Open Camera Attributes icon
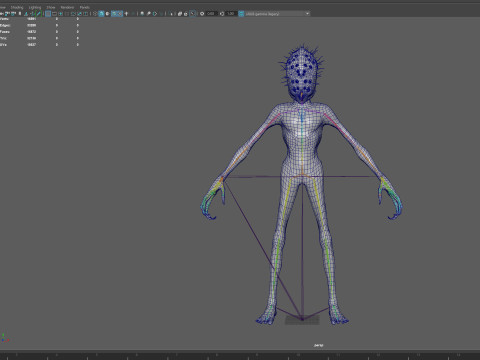The height and width of the screenshot is (360, 480). pyautogui.click(x=13, y=14)
